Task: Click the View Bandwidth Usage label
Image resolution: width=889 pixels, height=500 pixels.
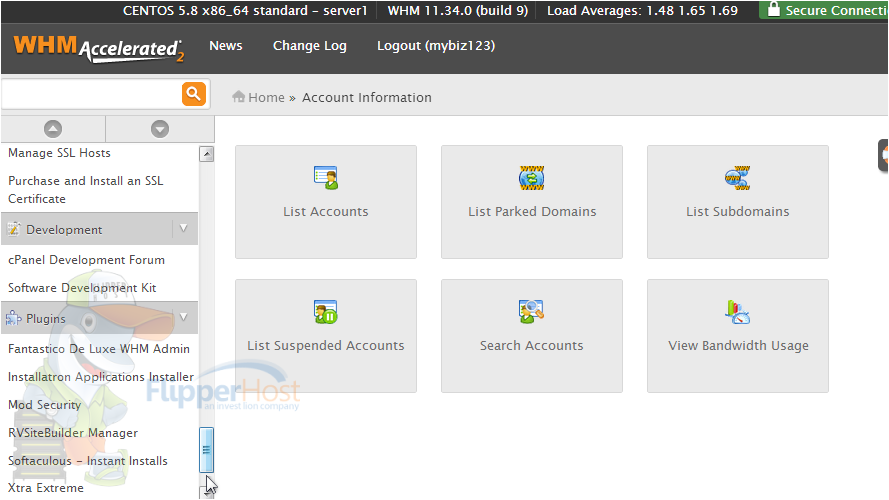Action: tap(738, 346)
